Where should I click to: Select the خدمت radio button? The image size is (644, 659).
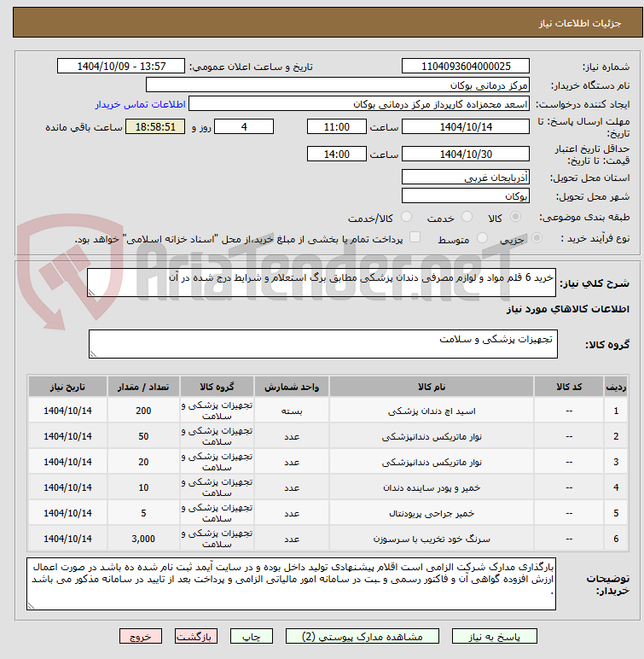[x=467, y=217]
